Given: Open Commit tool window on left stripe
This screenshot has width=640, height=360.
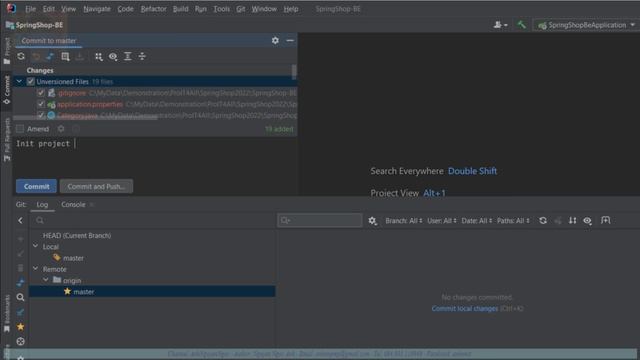Looking at the screenshot, I should [x=7, y=89].
